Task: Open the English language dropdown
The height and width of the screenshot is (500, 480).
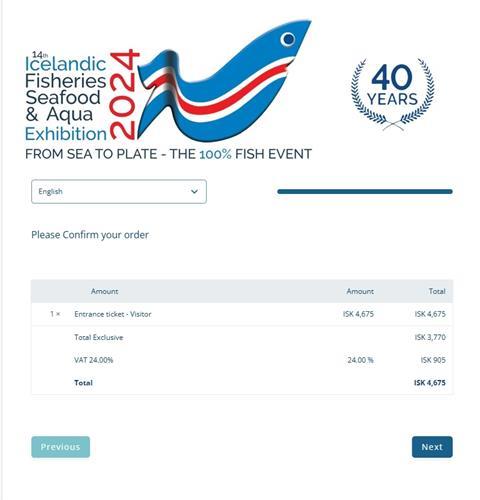Action: click(x=119, y=191)
